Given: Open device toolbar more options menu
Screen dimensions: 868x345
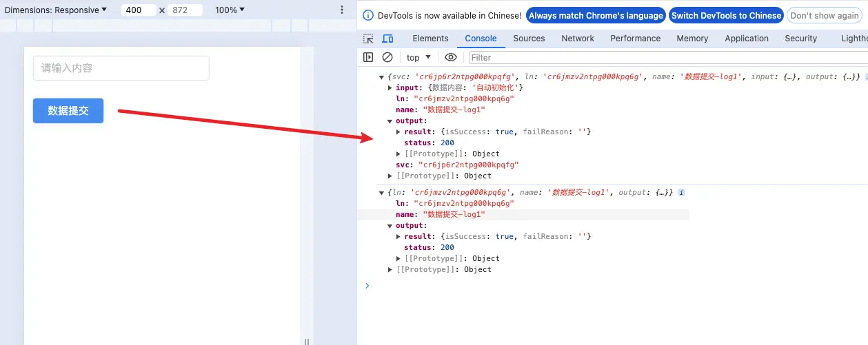Looking at the screenshot, I should click(342, 10).
